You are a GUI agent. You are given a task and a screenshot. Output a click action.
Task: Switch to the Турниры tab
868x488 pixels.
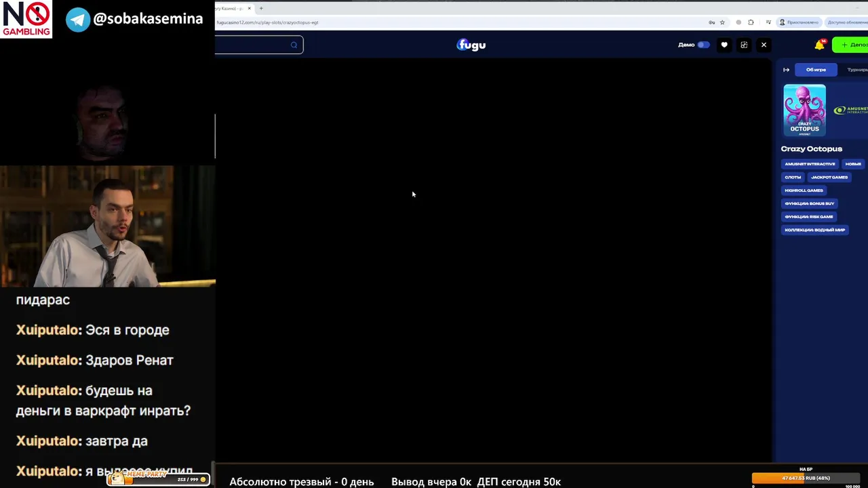856,70
